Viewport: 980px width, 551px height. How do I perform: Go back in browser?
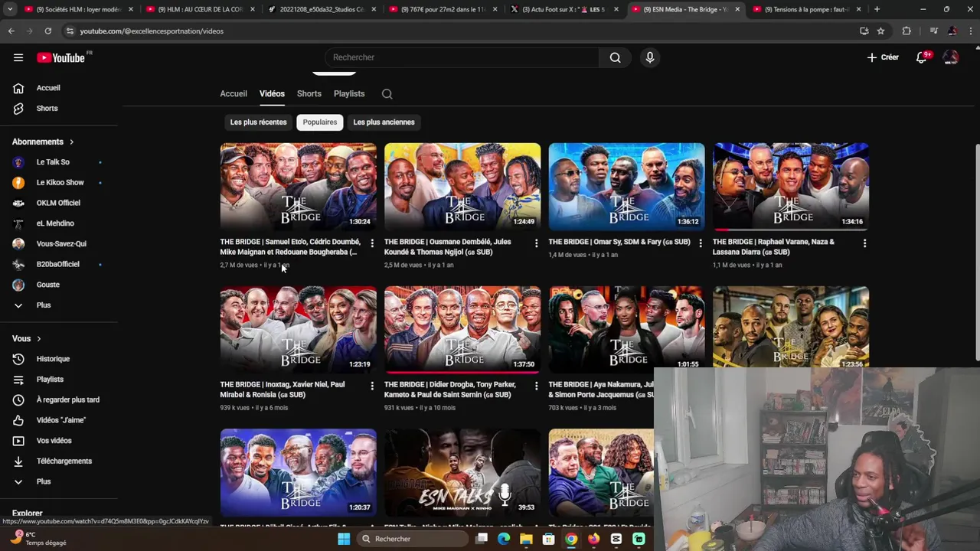click(11, 31)
